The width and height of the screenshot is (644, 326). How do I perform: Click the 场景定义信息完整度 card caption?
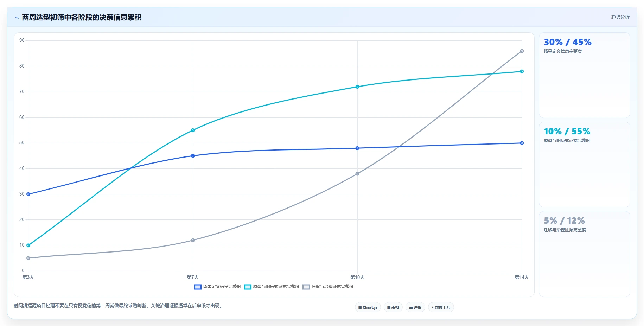pyautogui.click(x=563, y=51)
